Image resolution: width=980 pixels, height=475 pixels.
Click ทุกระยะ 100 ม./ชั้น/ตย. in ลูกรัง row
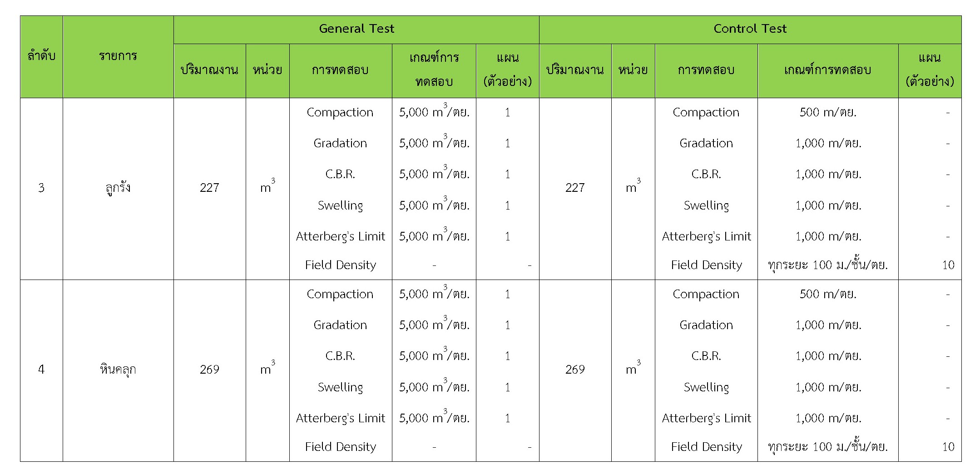(827, 265)
